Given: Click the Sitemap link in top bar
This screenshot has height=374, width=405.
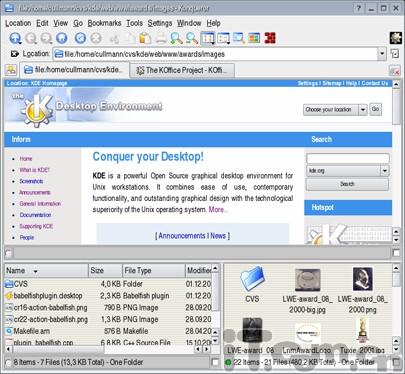Looking at the screenshot, I should pyautogui.click(x=332, y=83).
